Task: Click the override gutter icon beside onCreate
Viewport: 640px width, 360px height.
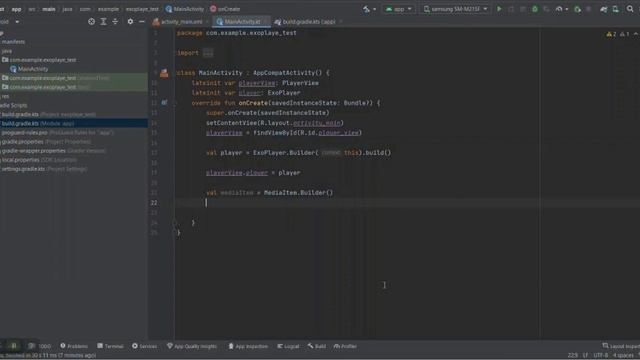Action: click(164, 103)
